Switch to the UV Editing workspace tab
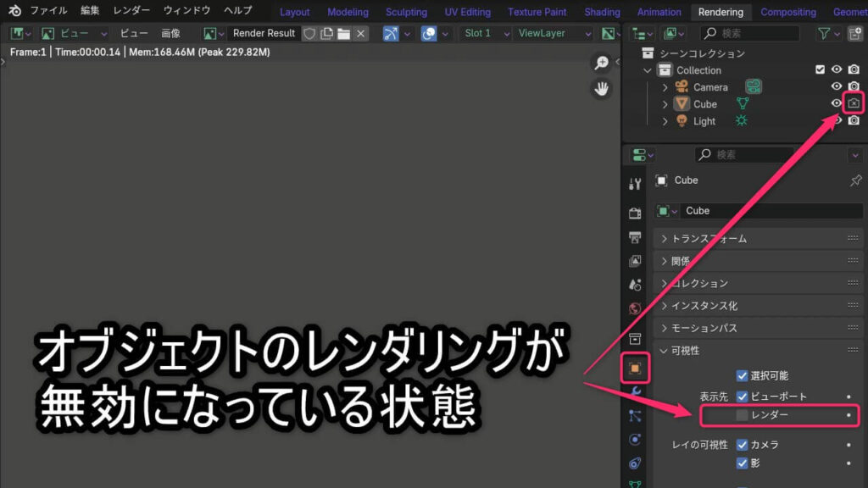 (x=467, y=12)
